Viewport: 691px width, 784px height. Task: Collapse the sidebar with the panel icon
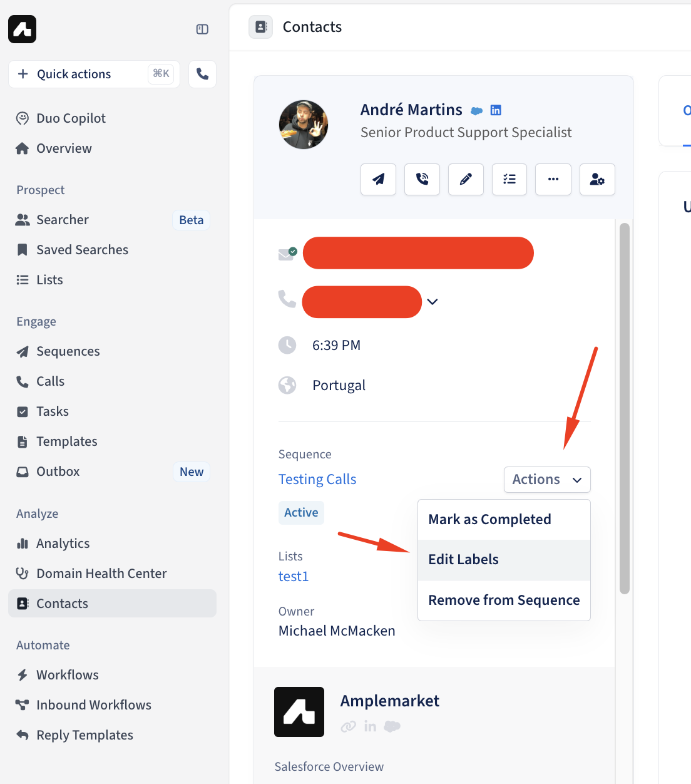point(202,29)
